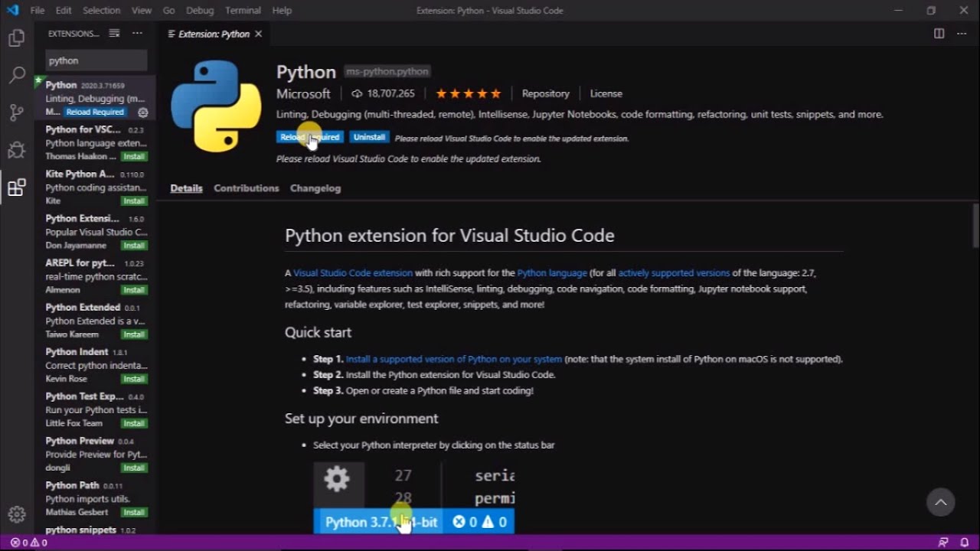
Task: Open the gear menu for the Python extension
Action: pyautogui.click(x=142, y=112)
